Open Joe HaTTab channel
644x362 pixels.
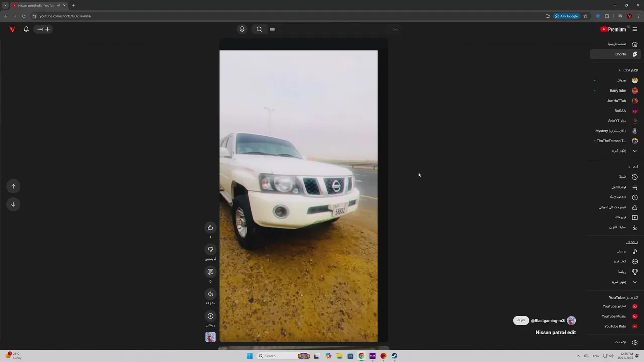coord(614,101)
